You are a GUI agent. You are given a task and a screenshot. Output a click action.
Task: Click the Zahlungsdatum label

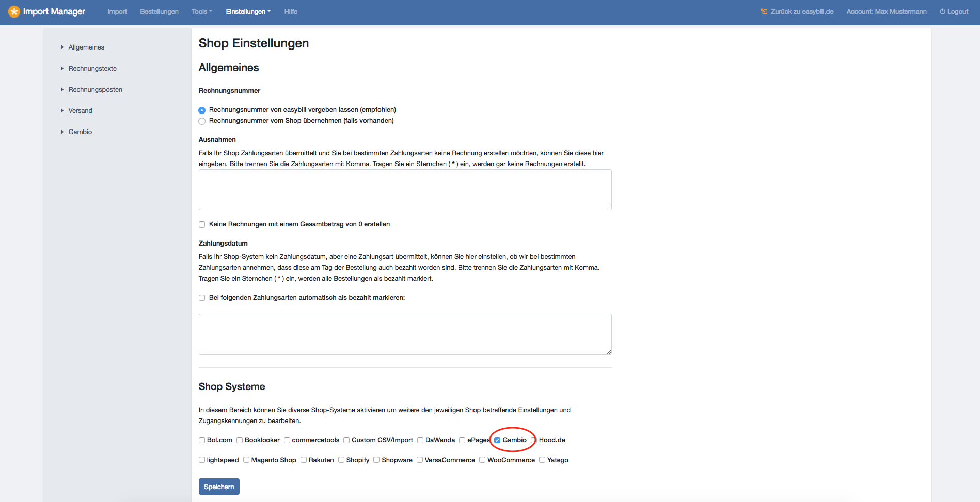click(223, 243)
